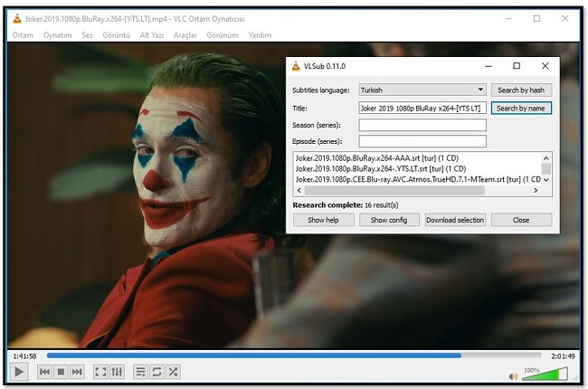Open the Araçlar menu
This screenshot has height=389, width=588.
click(185, 35)
